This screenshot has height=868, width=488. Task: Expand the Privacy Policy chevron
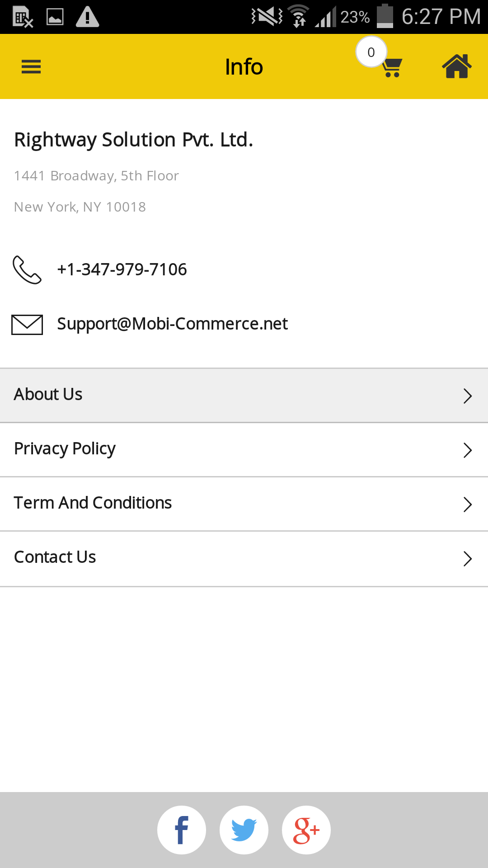(x=468, y=450)
